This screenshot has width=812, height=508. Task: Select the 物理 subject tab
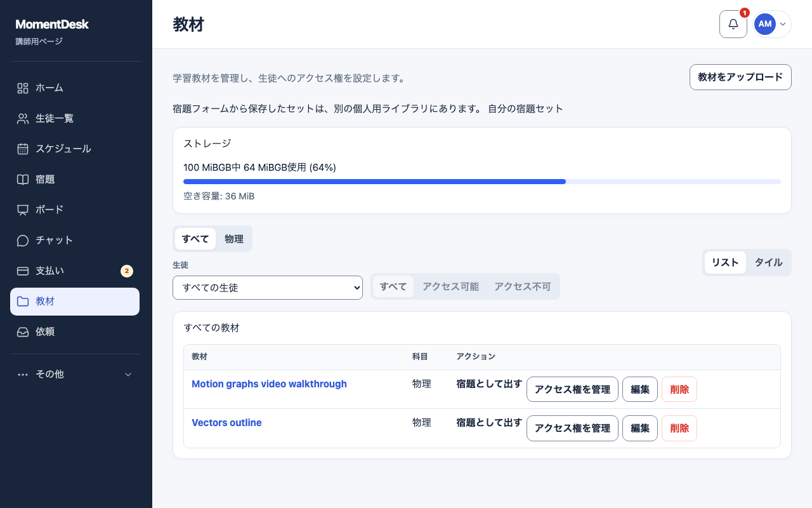point(234,239)
